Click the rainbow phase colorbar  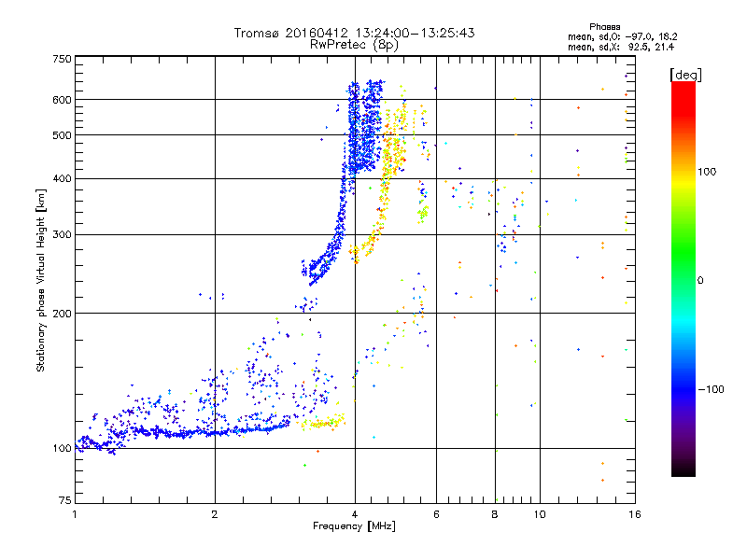pos(684,278)
